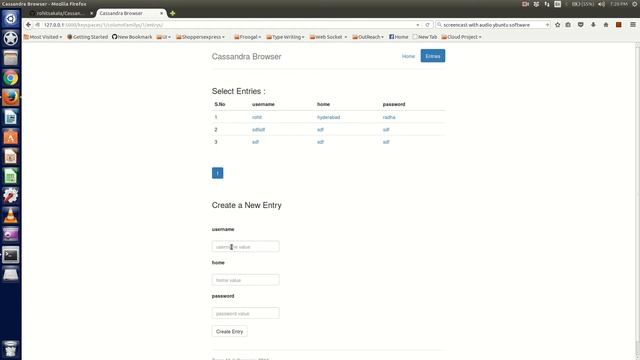The height and width of the screenshot is (360, 640).
Task: Click the screen recorder tray icon
Action: pyautogui.click(x=525, y=4)
